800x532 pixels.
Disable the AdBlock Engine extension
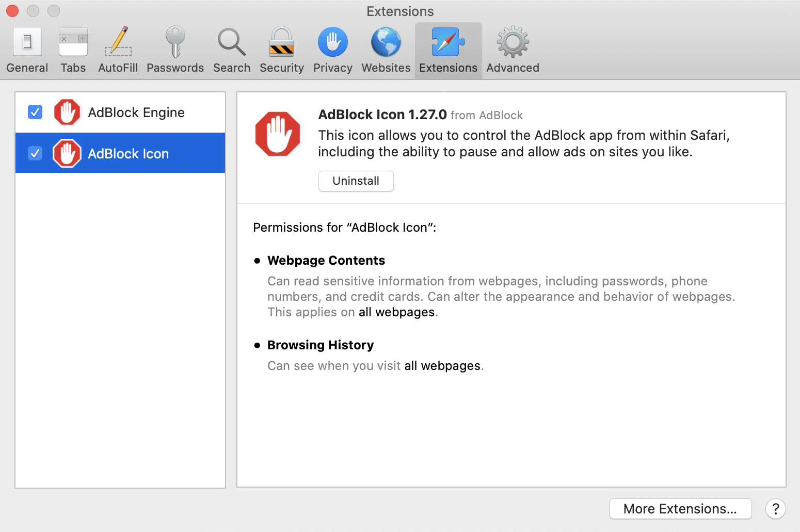(x=35, y=112)
